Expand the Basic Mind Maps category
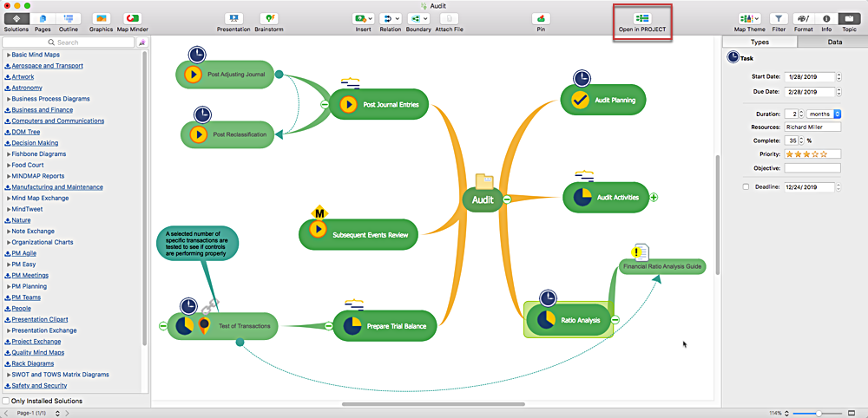 8,55
